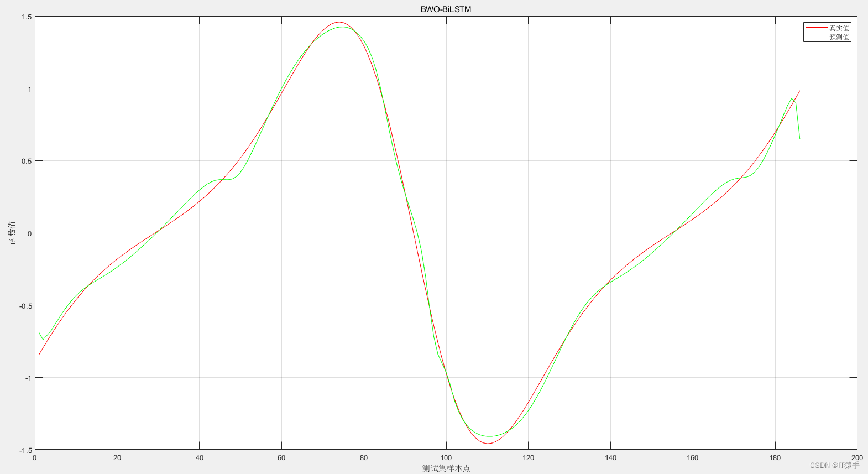Click the y-axis tick label -1.5
Viewport: 868px width, 474px height.
coord(25,450)
